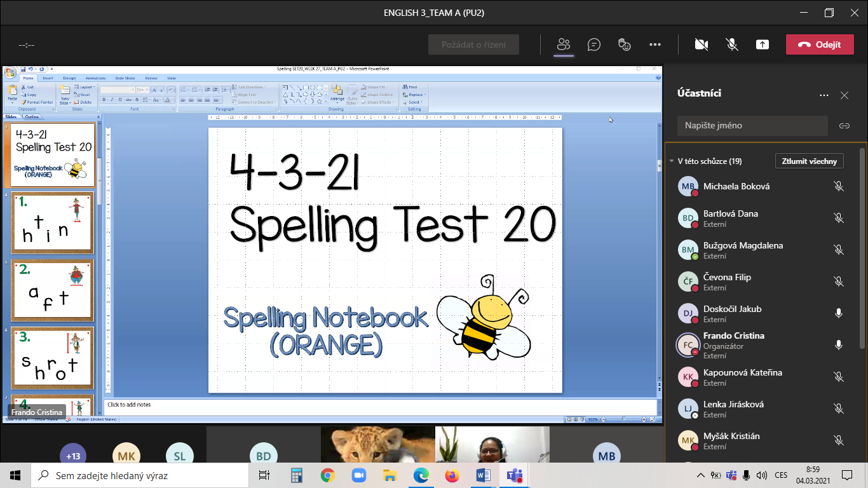Toggle the camera on

coord(702,44)
